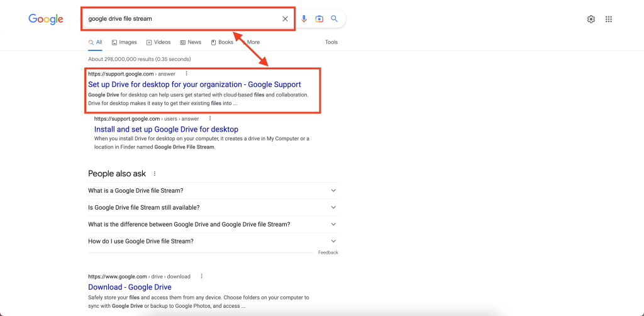
Task: Click the blue search magnifier icon
Action: pyautogui.click(x=335, y=19)
